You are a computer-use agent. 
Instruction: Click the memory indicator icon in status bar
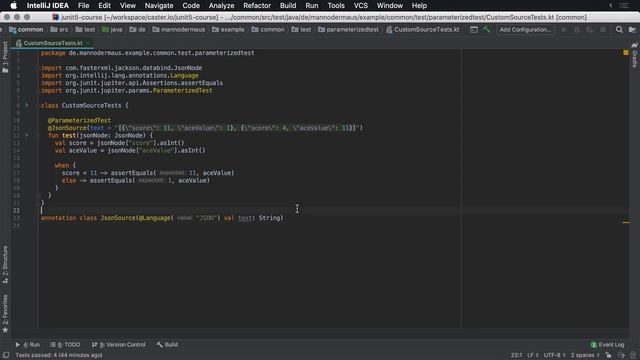click(x=633, y=355)
